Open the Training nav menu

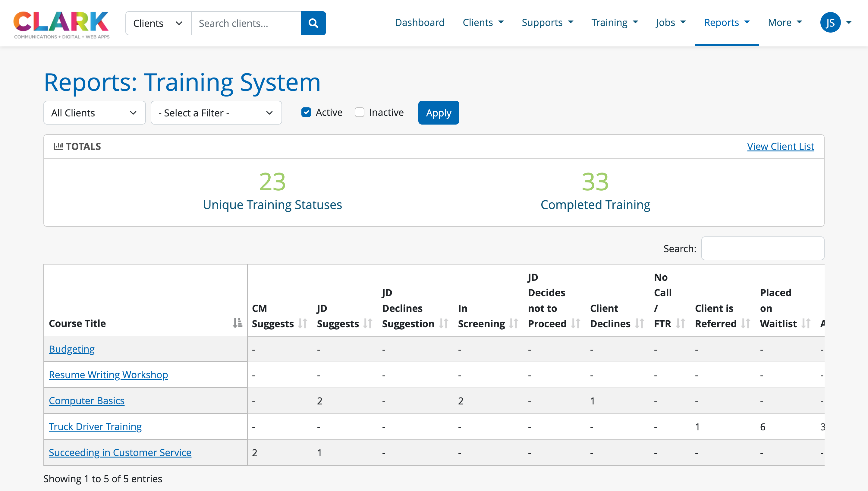(614, 23)
